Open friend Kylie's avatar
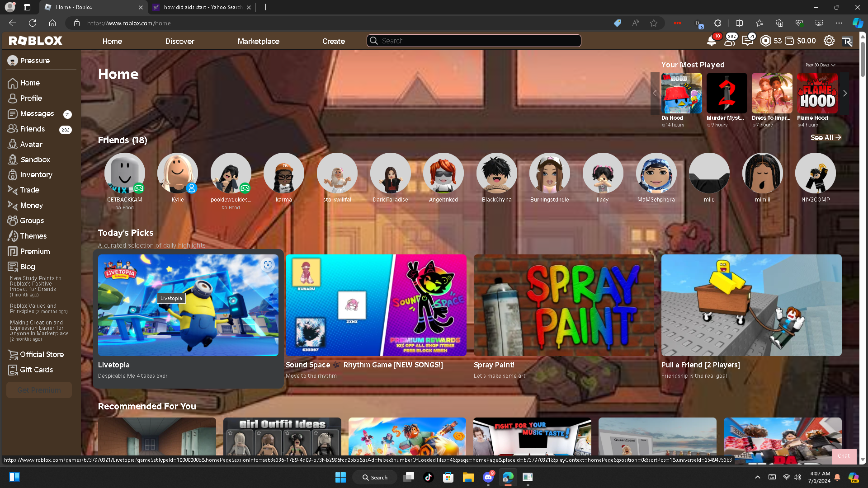The height and width of the screenshot is (488, 868). coord(178,173)
